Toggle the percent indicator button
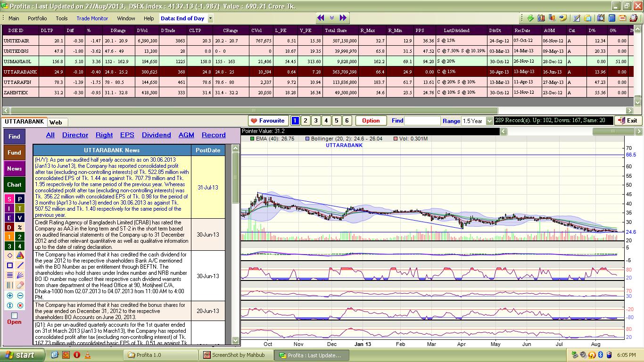644x362 pixels. click(20, 227)
